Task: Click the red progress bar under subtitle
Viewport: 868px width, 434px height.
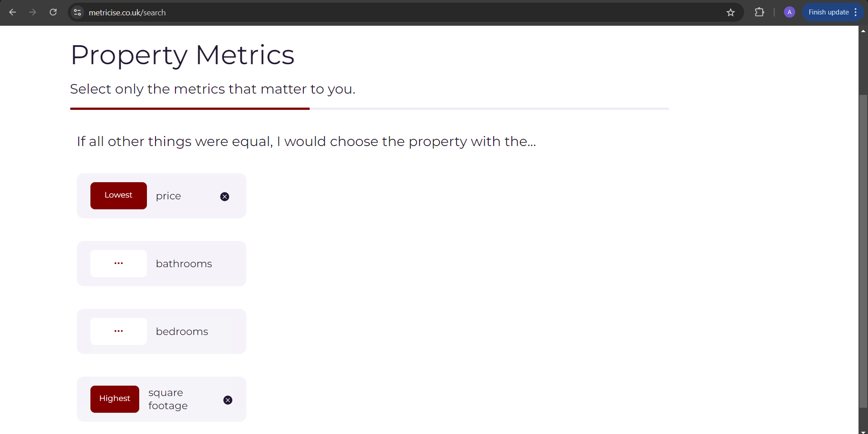Action: [190, 108]
